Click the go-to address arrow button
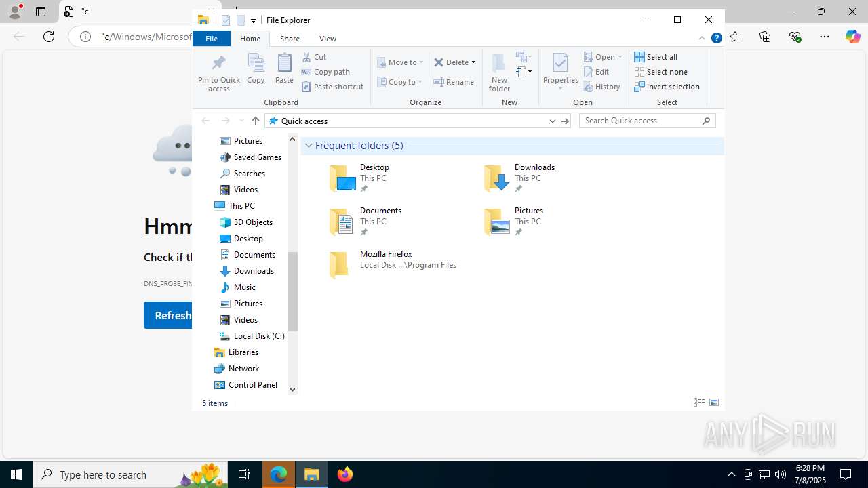The image size is (868, 488). pyautogui.click(x=565, y=121)
